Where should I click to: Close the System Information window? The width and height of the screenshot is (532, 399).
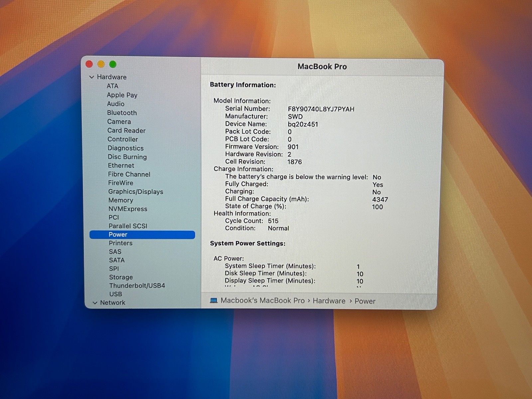click(x=89, y=64)
